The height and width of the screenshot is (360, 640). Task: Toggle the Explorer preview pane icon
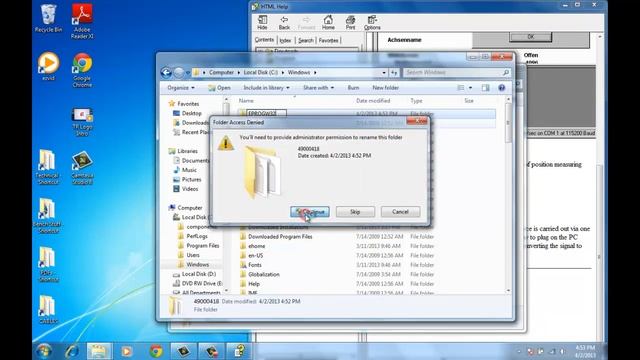(485, 88)
